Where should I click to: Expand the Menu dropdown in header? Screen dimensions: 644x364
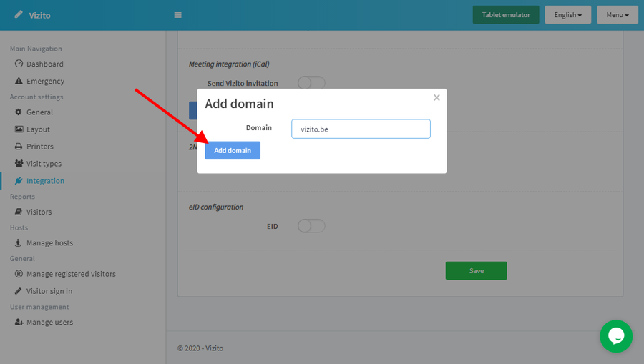[x=617, y=15]
